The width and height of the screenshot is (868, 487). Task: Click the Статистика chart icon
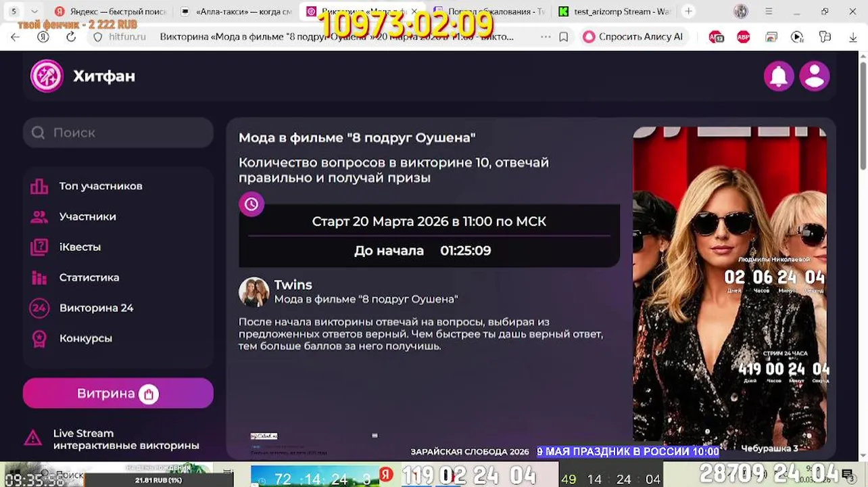[39, 277]
